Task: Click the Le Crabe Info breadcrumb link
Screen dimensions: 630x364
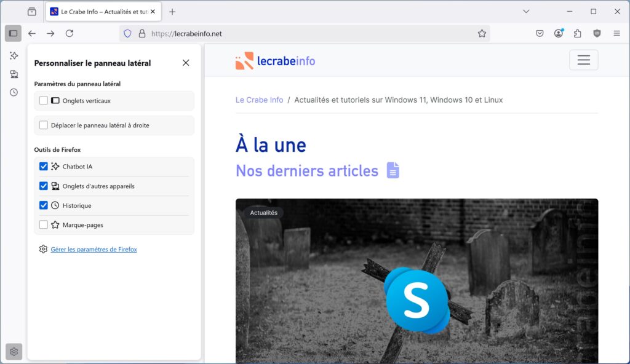Action: click(x=259, y=100)
